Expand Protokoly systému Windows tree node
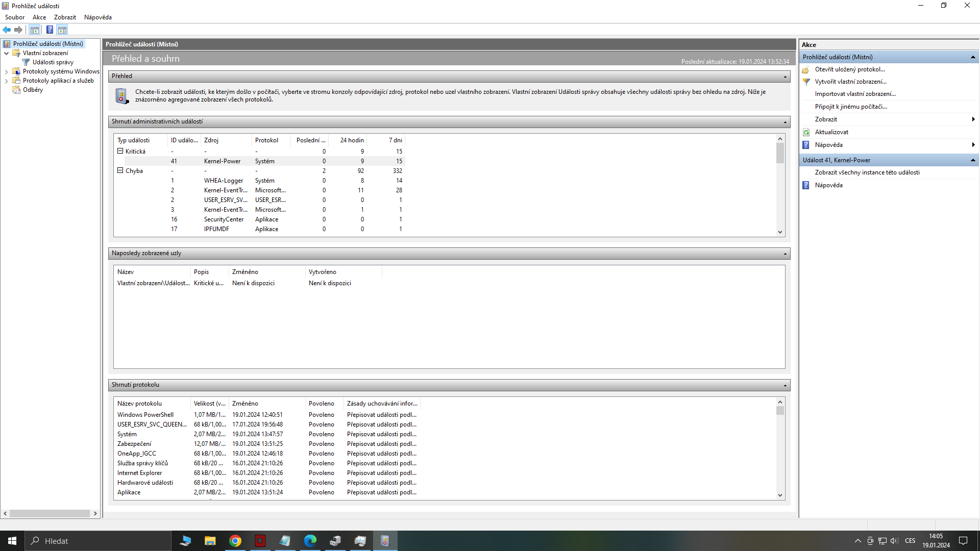980x551 pixels. [6, 72]
